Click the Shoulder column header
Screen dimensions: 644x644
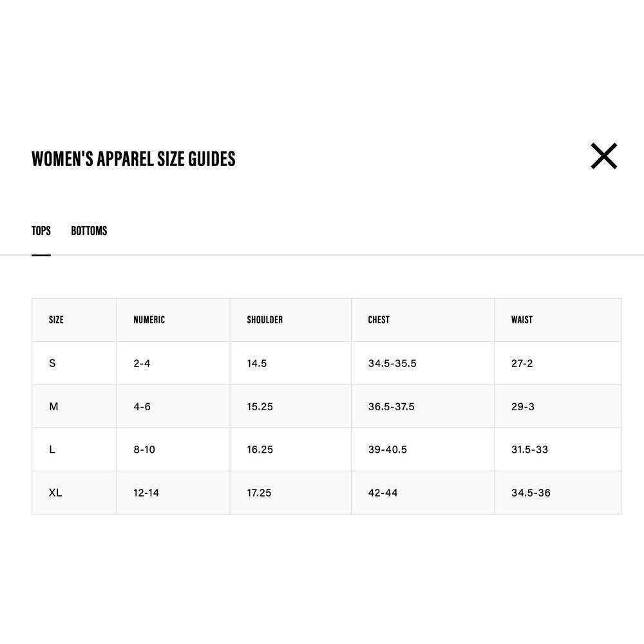pos(265,319)
